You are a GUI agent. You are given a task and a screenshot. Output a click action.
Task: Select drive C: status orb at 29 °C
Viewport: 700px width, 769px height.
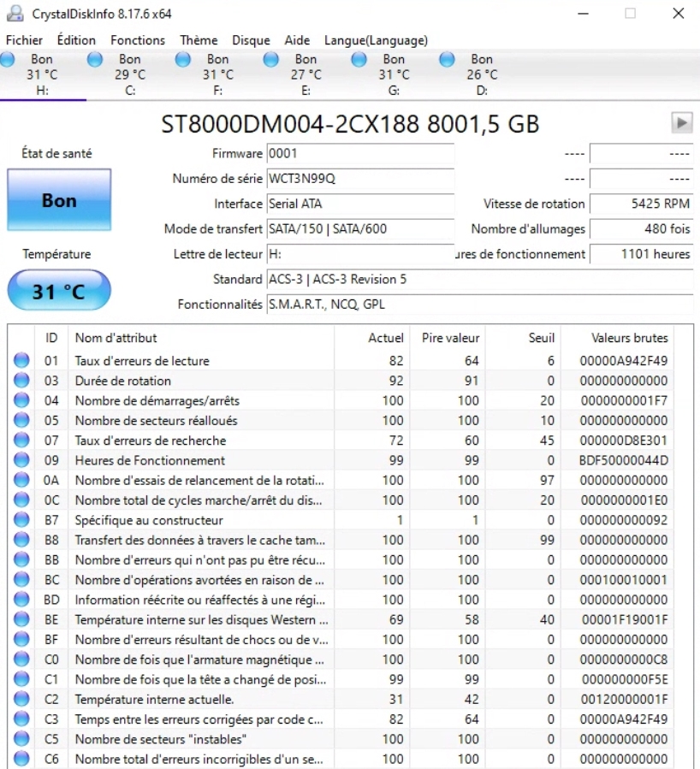pos(95,60)
